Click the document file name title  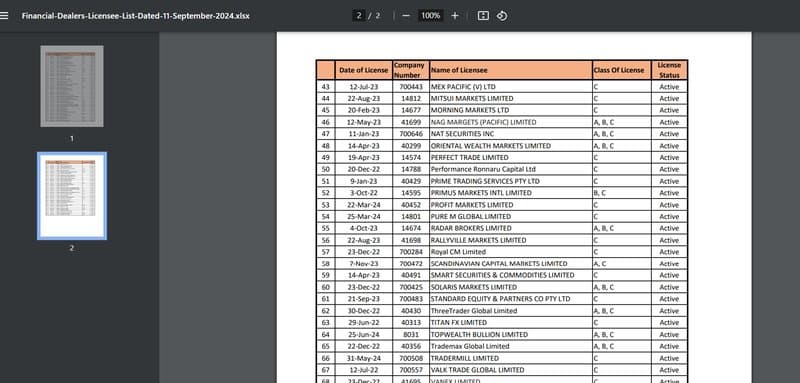136,16
